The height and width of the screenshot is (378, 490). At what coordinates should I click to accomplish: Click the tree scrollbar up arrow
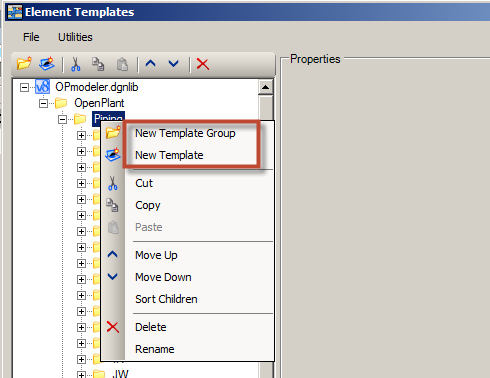point(266,88)
